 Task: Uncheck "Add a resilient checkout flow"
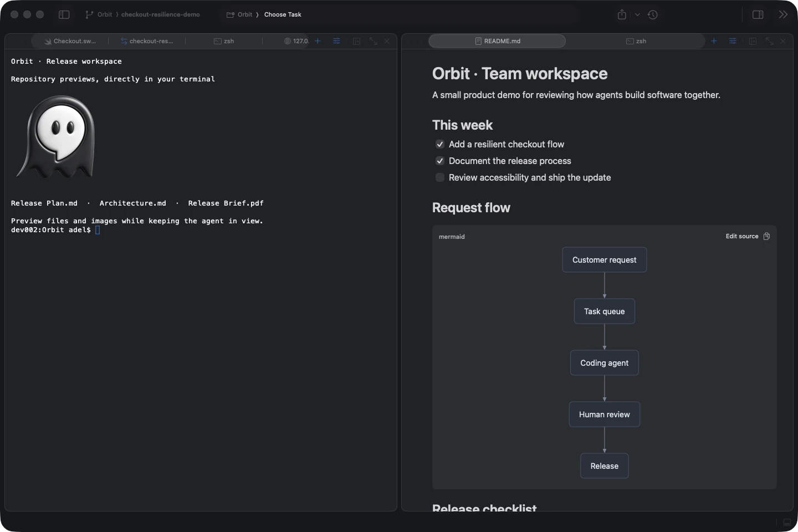440,144
